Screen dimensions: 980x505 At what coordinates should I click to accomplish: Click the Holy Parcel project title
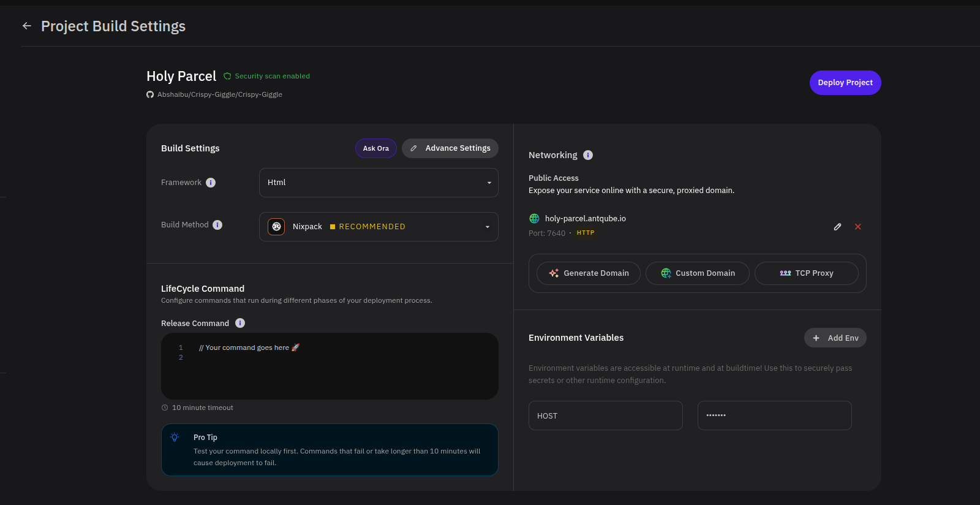[181, 76]
